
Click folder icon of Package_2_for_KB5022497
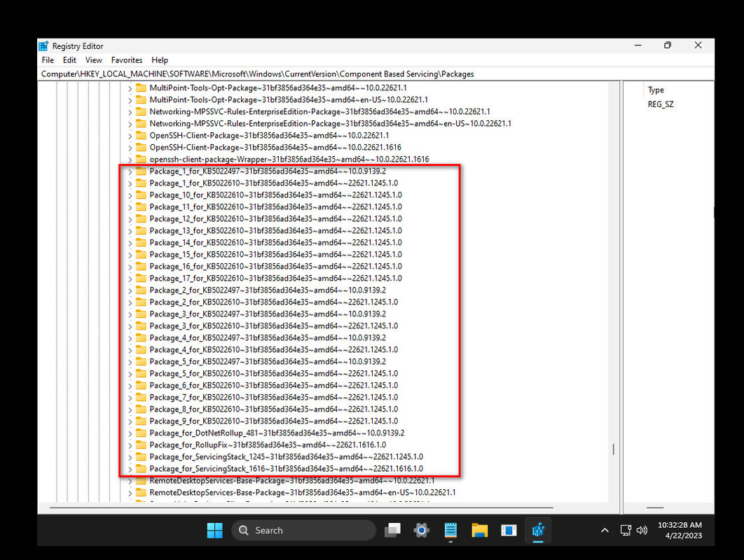[x=141, y=290]
